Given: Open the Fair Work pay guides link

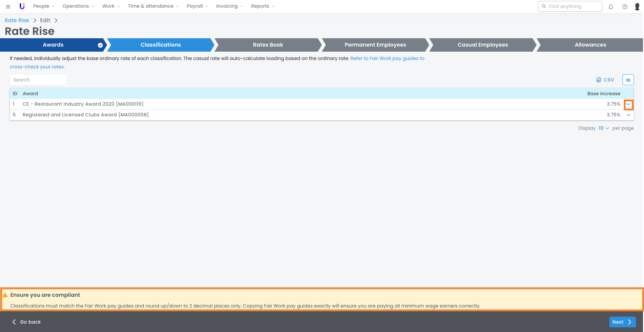Looking at the screenshot, I should [x=387, y=58].
